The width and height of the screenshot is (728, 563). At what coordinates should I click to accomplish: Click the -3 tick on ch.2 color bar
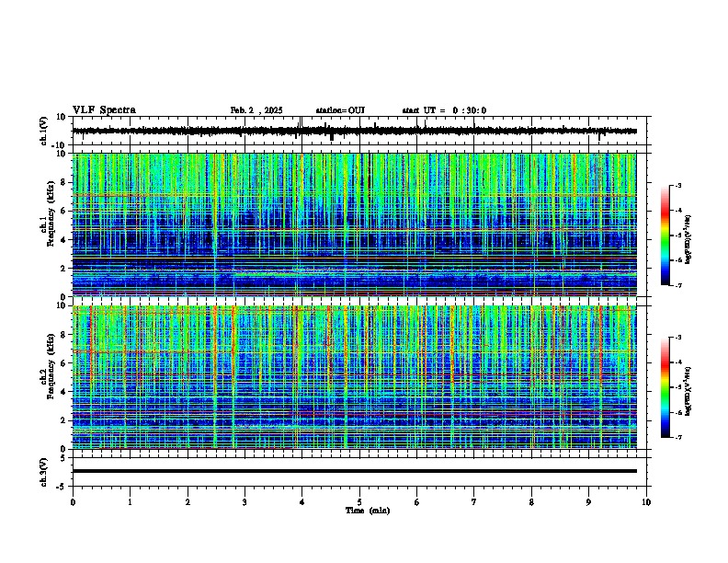click(x=677, y=338)
